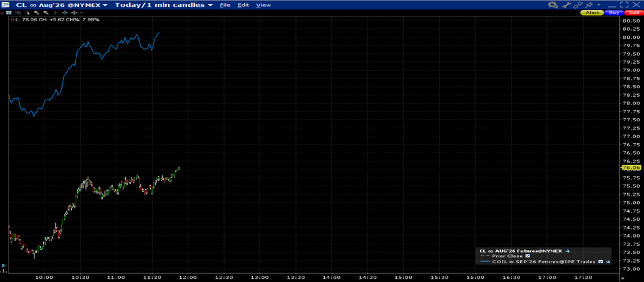Click the 12:00 time axis label
The height and width of the screenshot is (282, 644).
coord(187,277)
